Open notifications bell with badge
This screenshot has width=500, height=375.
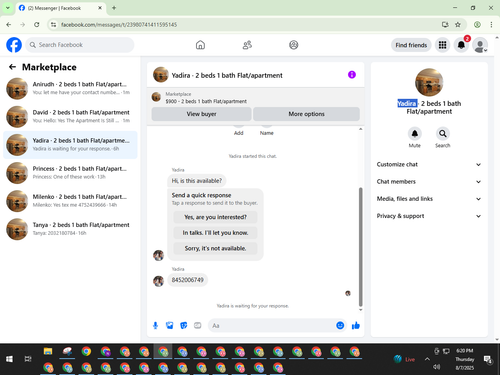[461, 45]
